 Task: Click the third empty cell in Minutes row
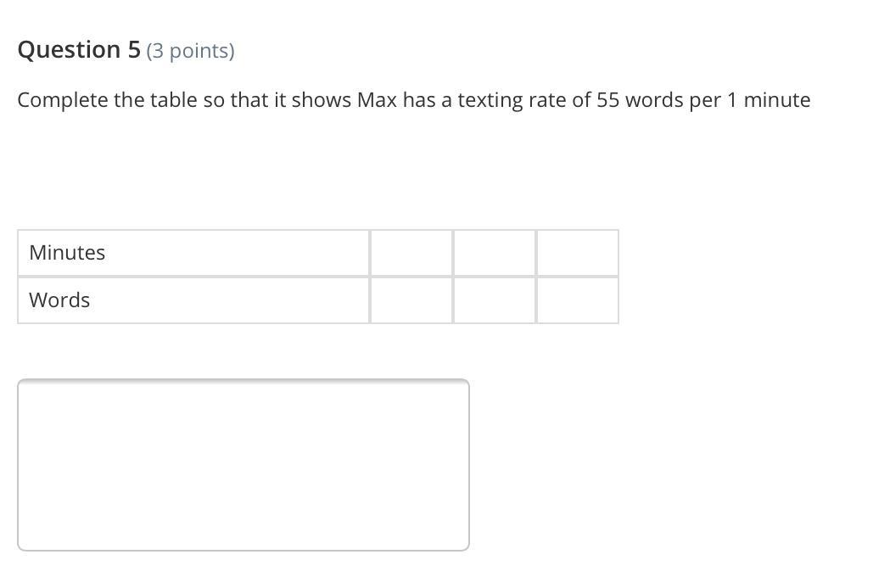tap(577, 253)
